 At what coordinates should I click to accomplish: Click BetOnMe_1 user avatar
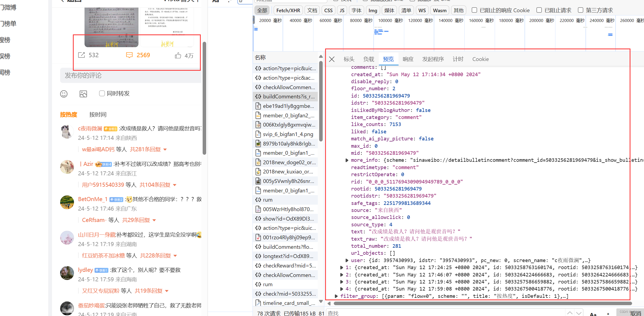tap(67, 202)
